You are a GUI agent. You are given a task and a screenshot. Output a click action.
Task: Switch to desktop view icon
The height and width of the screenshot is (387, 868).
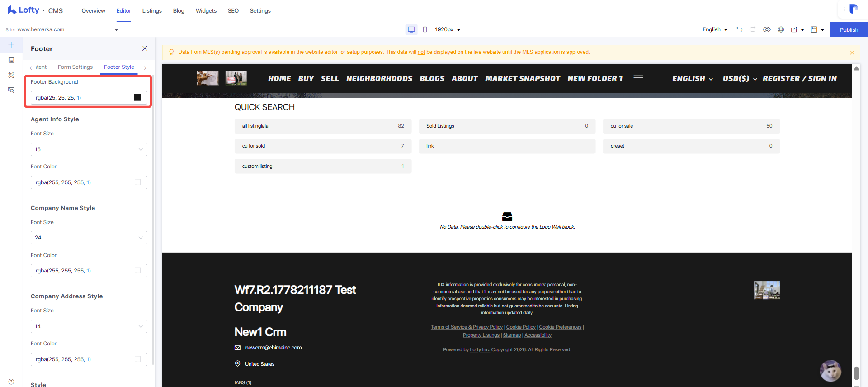pyautogui.click(x=411, y=29)
